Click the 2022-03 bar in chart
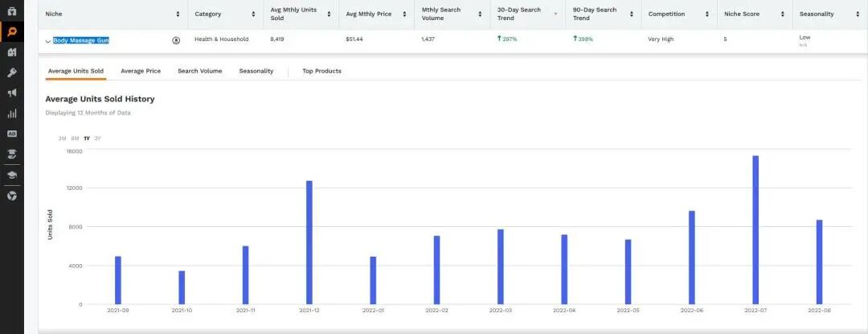 501,266
